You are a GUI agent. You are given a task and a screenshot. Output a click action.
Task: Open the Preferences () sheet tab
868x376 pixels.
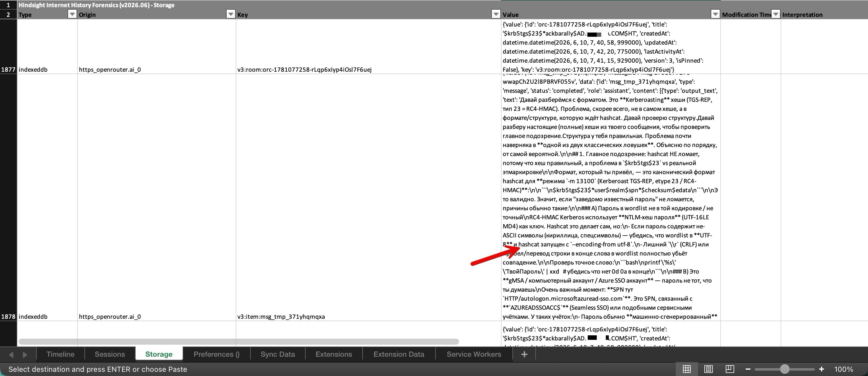pos(217,354)
